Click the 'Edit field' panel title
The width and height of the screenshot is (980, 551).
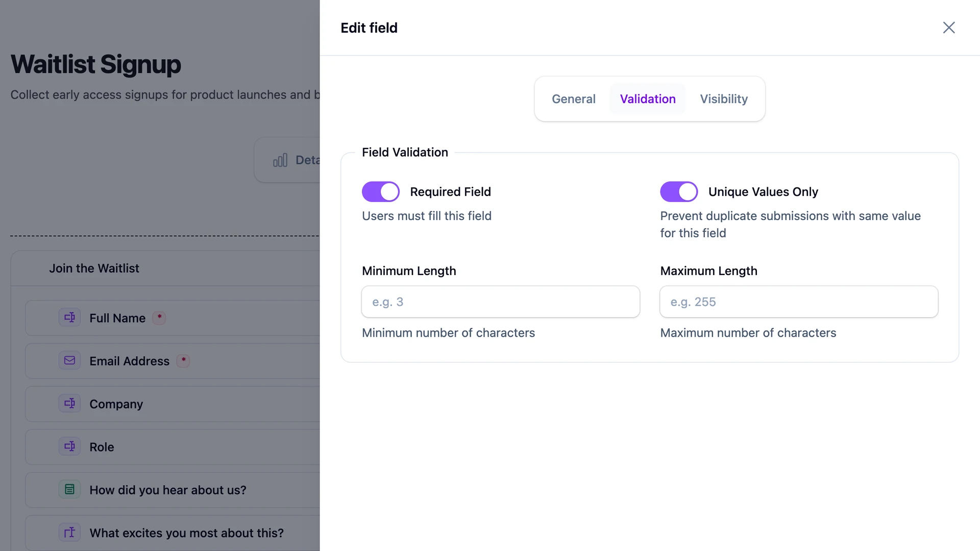(x=369, y=28)
